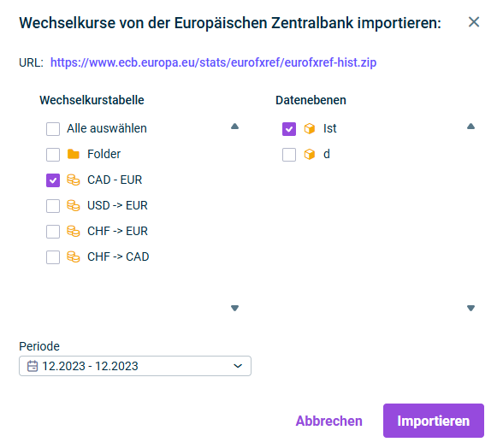Click the calendar icon in Periode field
The width and height of the screenshot is (503, 448).
point(33,366)
